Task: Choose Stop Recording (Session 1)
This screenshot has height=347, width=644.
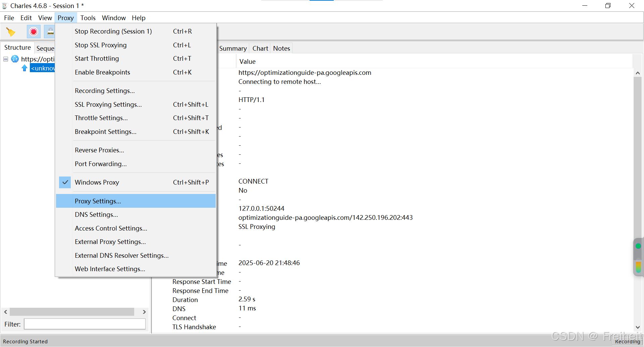Action: 136,31
